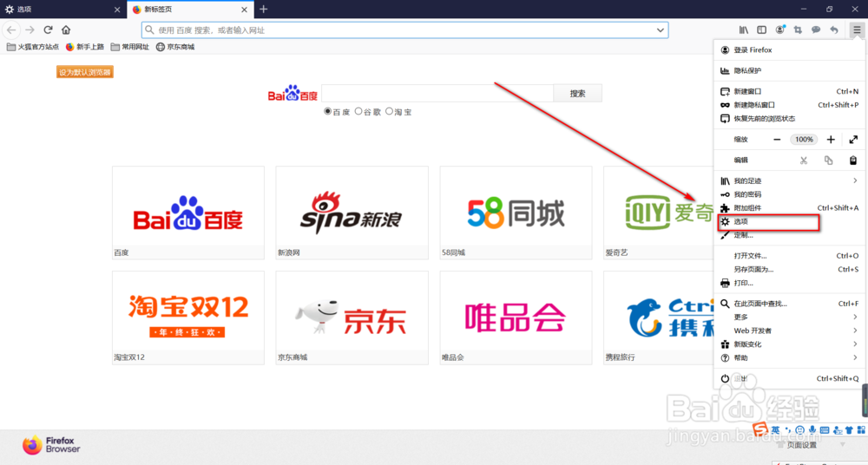
Task: Click the forward navigation arrow
Action: pos(30,29)
